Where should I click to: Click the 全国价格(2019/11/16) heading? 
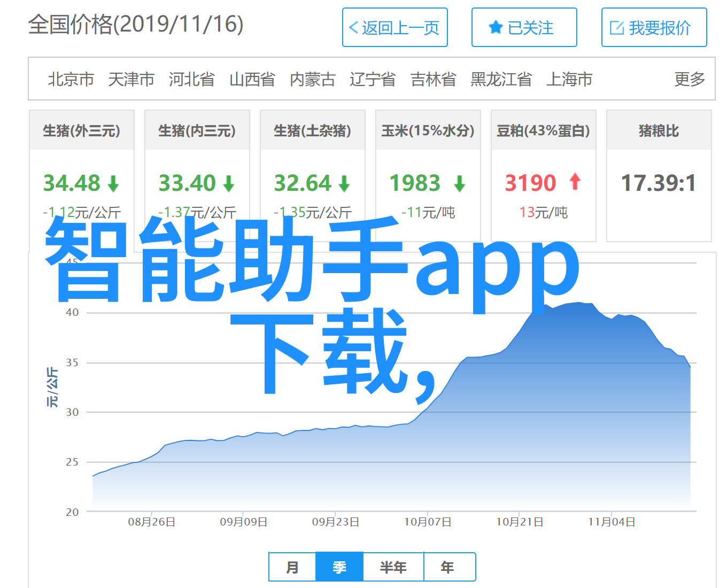[x=136, y=25]
